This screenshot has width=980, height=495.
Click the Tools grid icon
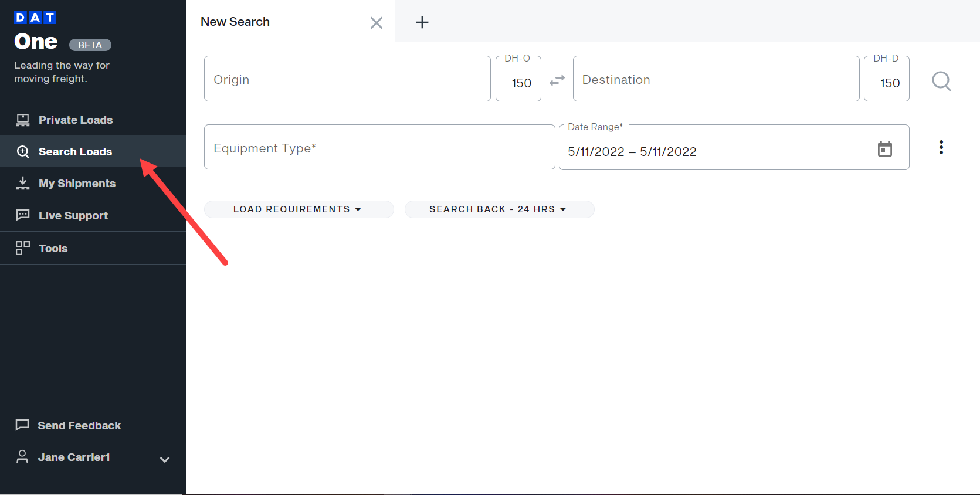[23, 248]
